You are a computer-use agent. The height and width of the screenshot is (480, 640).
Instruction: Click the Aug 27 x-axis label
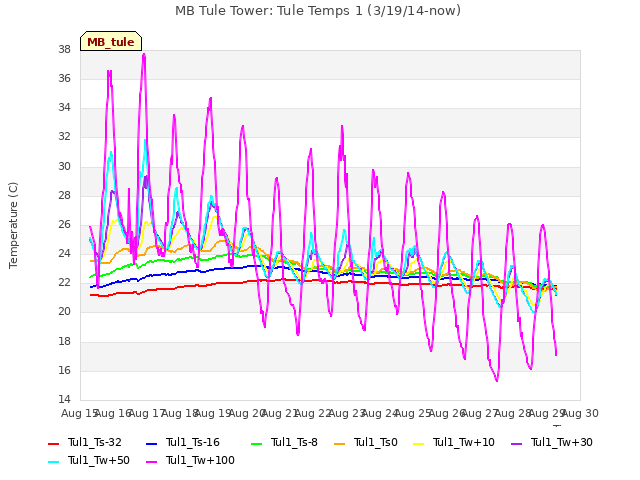pos(480,413)
